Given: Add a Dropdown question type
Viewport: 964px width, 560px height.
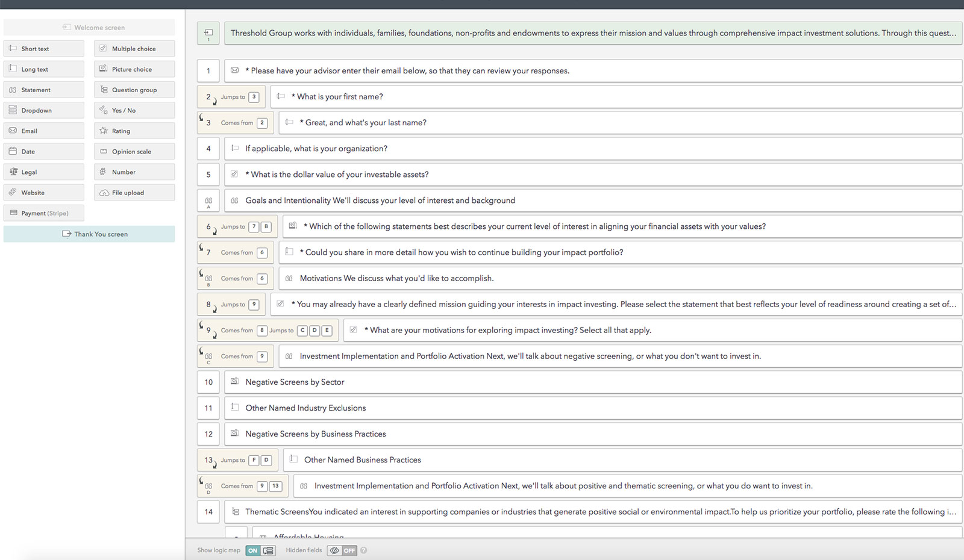Looking at the screenshot, I should 44,110.
